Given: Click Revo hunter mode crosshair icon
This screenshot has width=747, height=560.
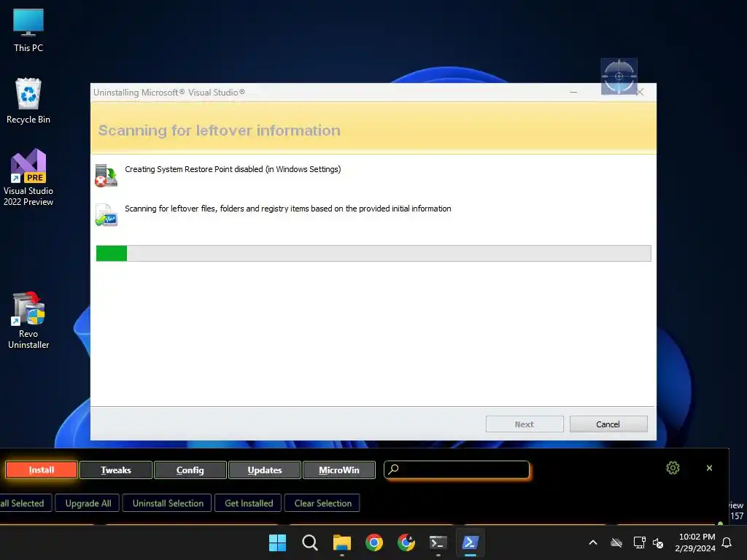Looking at the screenshot, I should pyautogui.click(x=619, y=76).
